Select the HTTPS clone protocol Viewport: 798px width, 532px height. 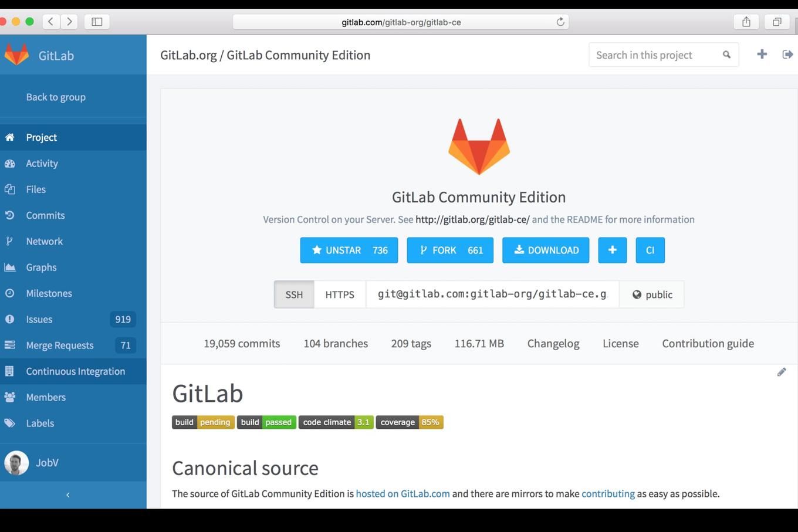(x=340, y=294)
